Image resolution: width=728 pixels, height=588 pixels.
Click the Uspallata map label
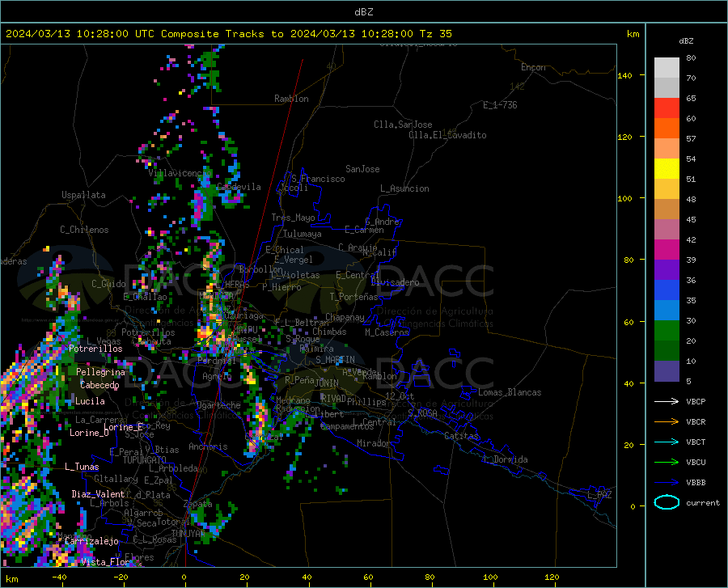point(83,195)
